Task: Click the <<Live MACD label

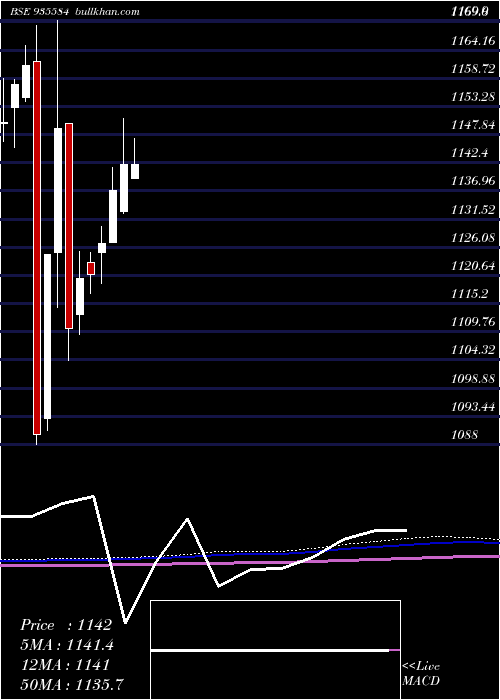Action: pyautogui.click(x=421, y=673)
